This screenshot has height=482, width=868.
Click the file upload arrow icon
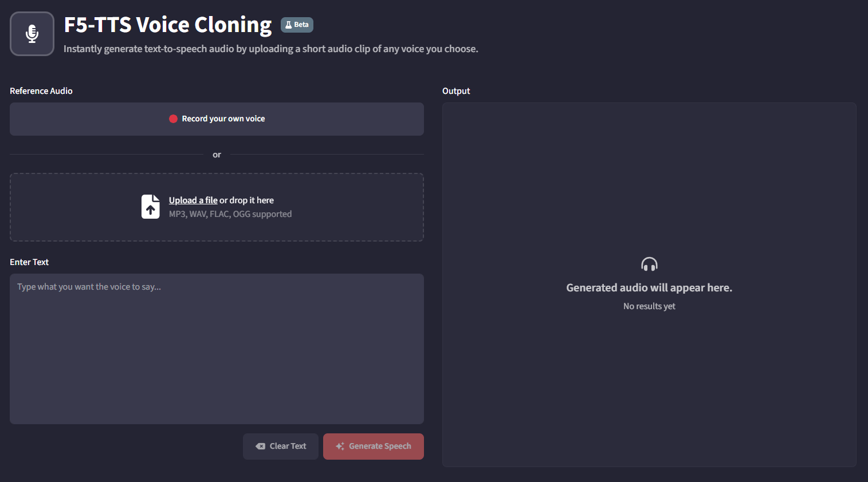pos(151,207)
